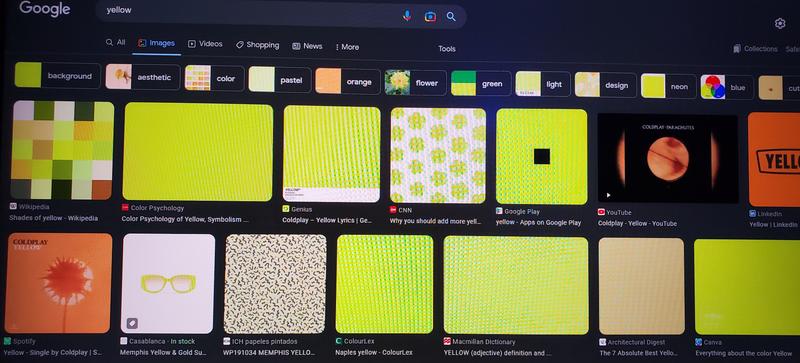Filter by the orange chip
800x363 pixels.
(348, 82)
